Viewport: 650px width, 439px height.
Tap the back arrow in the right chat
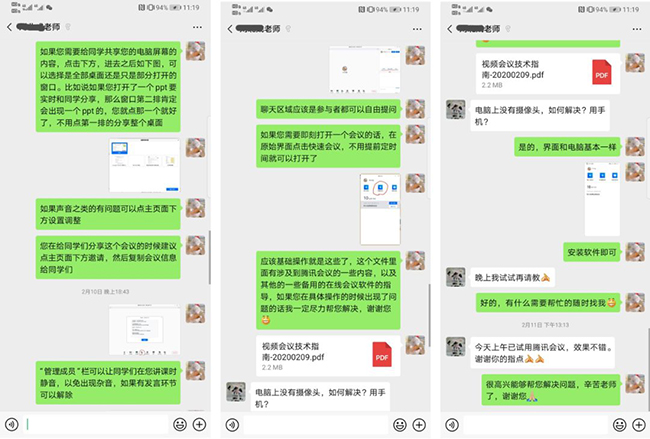click(x=450, y=29)
